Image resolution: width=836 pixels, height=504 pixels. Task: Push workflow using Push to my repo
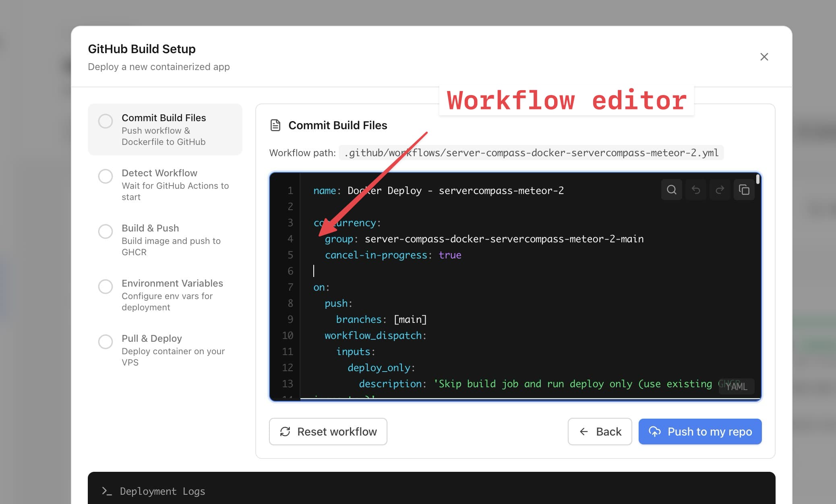click(x=700, y=432)
